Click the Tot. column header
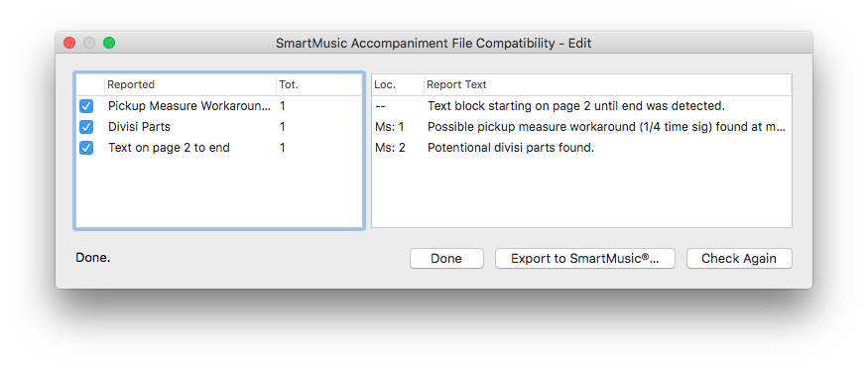The image size is (868, 368). (318, 84)
